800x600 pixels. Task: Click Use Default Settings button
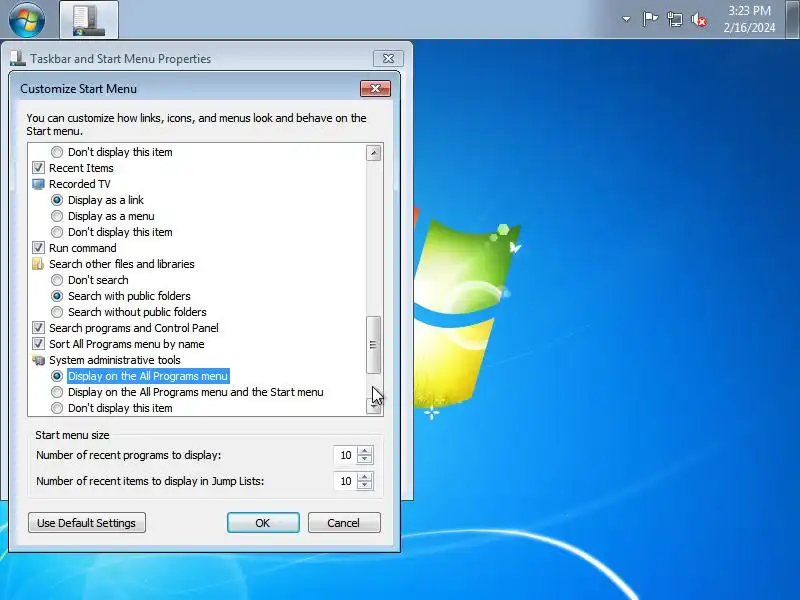[x=87, y=523]
